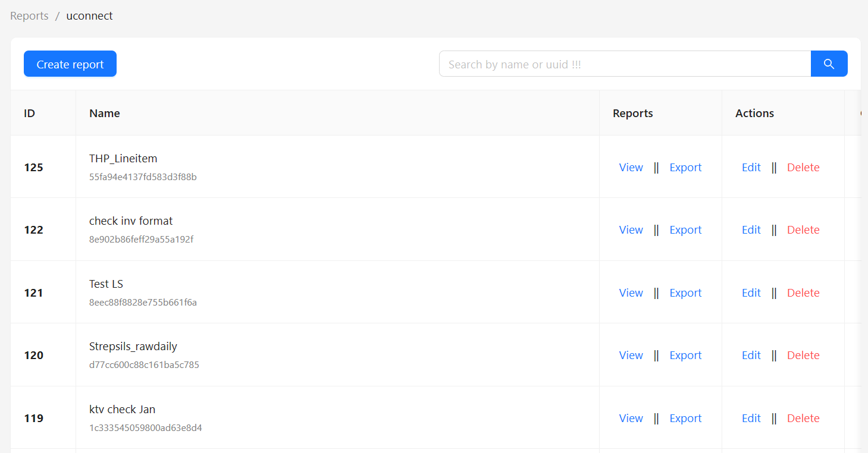The width and height of the screenshot is (868, 453).
Task: Click the Create report button
Action: [70, 64]
